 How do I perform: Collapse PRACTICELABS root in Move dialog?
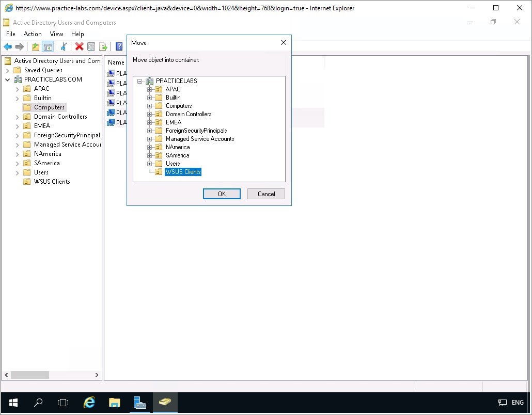(x=140, y=81)
